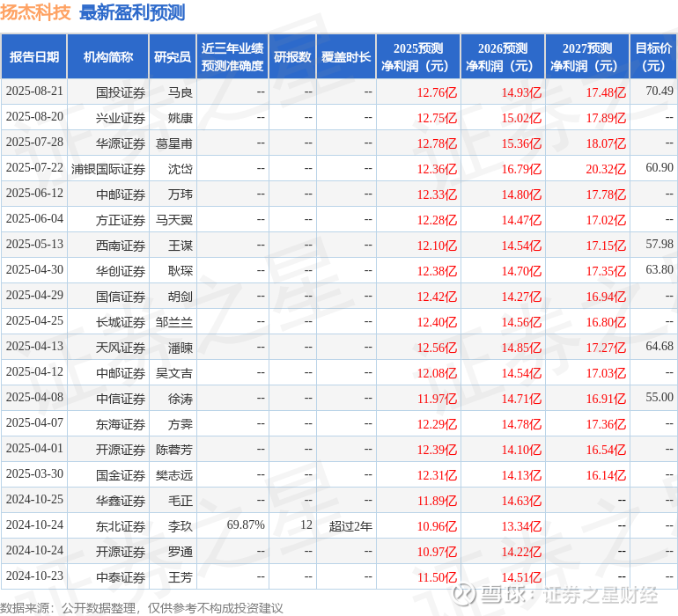Click the 机构简称 column header
This screenshot has height=616, width=678.
tap(108, 57)
